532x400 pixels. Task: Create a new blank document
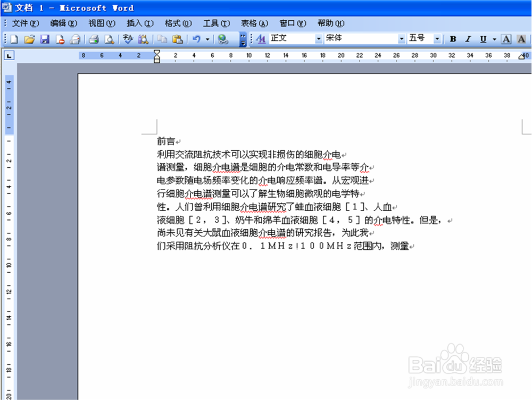[13, 38]
